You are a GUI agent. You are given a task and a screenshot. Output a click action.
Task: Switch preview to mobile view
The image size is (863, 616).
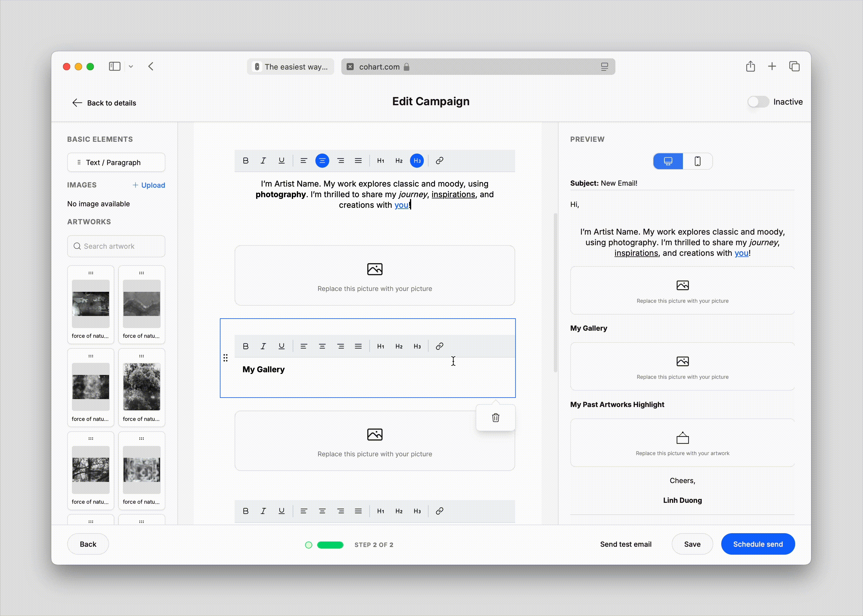coord(698,161)
